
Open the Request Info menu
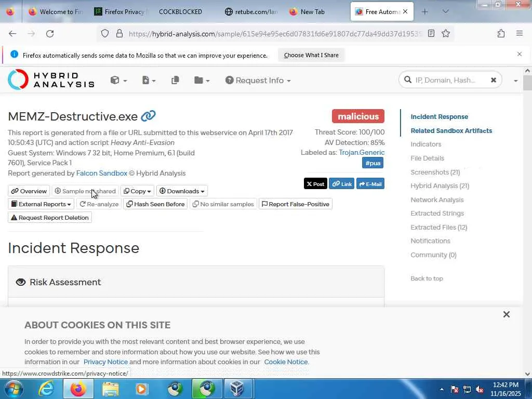click(x=258, y=81)
